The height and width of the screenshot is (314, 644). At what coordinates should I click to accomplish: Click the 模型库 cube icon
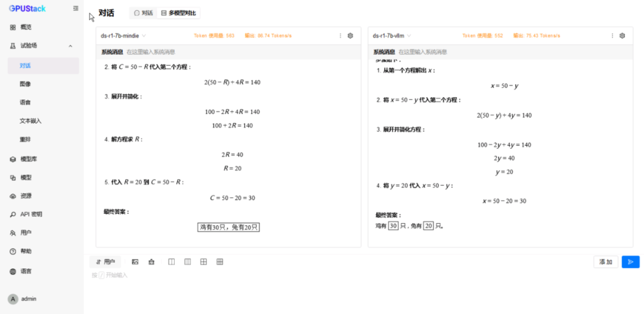point(13,159)
